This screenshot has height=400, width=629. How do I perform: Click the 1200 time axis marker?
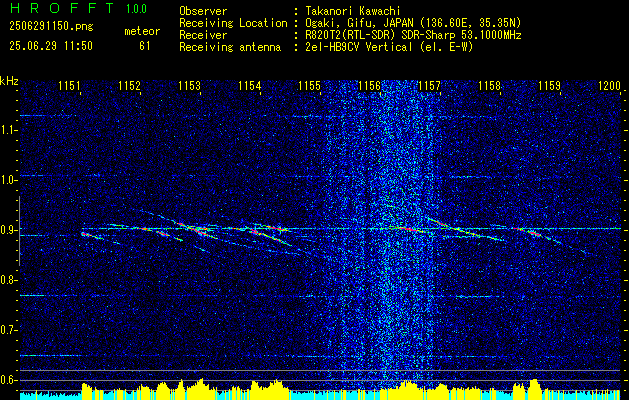point(609,86)
